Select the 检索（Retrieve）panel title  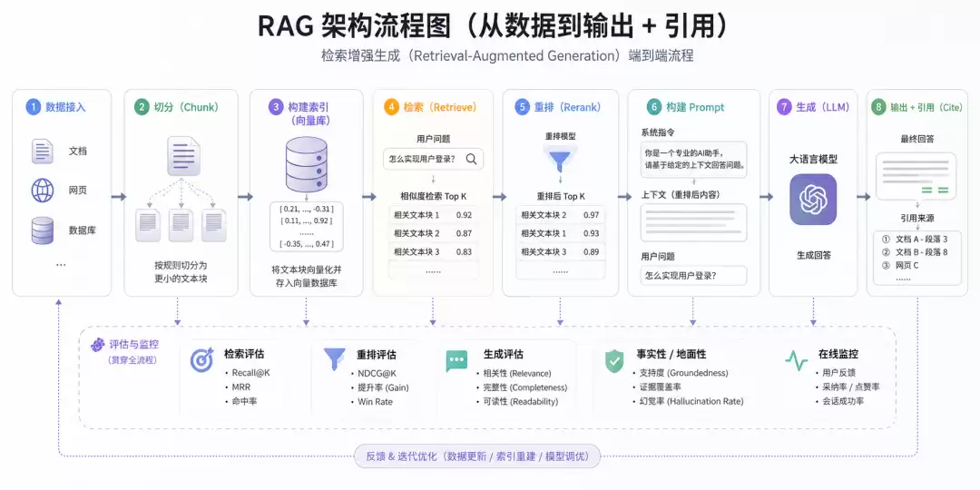pyautogui.click(x=440, y=107)
